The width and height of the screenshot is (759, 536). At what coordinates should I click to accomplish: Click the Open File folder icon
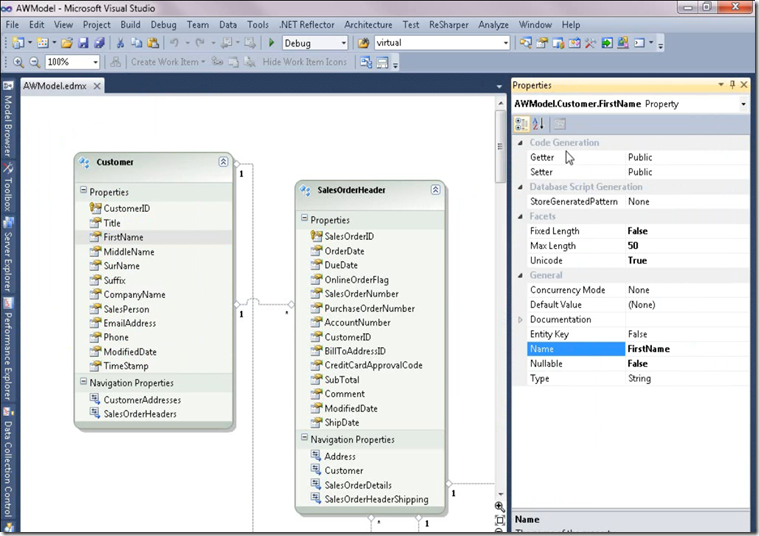click(67, 43)
